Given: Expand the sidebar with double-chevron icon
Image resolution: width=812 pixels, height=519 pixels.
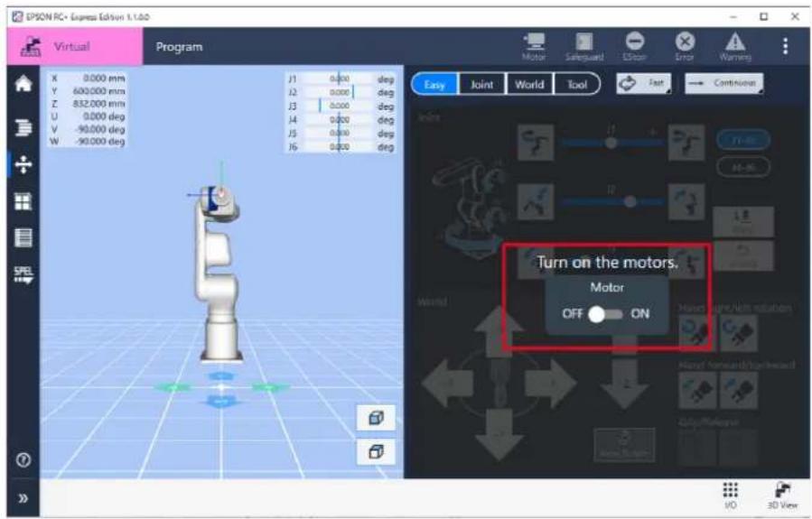Looking at the screenshot, I should tap(23, 498).
